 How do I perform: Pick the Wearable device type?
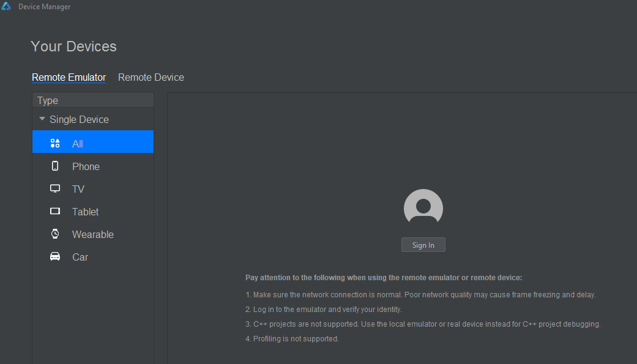(93, 234)
